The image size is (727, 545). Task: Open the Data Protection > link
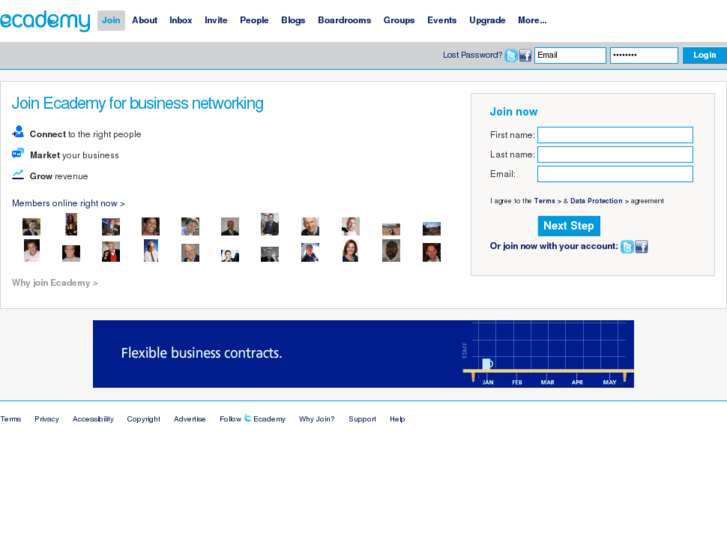click(599, 201)
